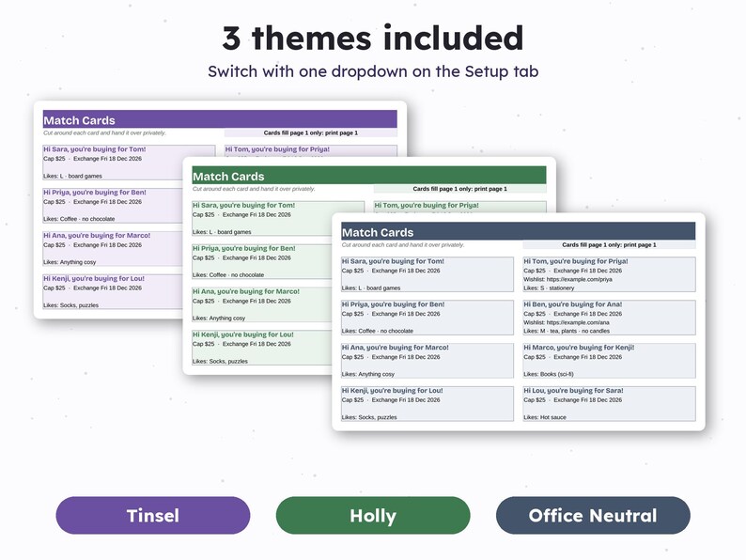Click the print page 1 note on the purple sheet
This screenshot has width=746, height=560.
tap(311, 132)
